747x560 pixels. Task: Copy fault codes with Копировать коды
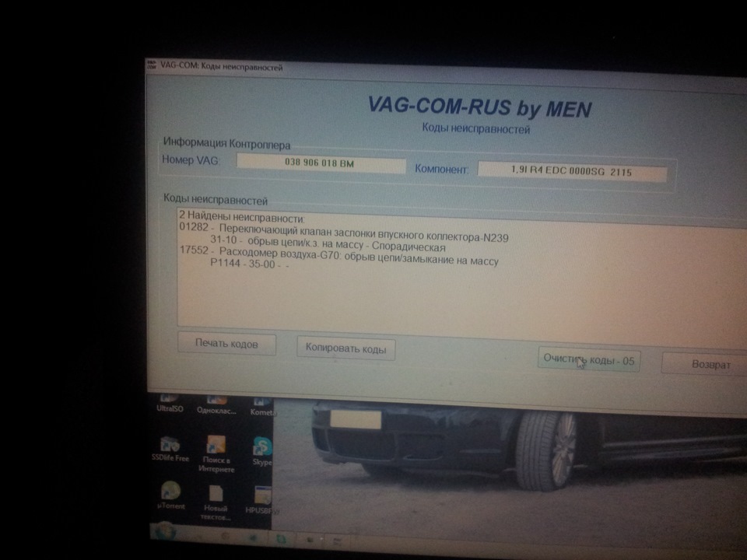345,348
